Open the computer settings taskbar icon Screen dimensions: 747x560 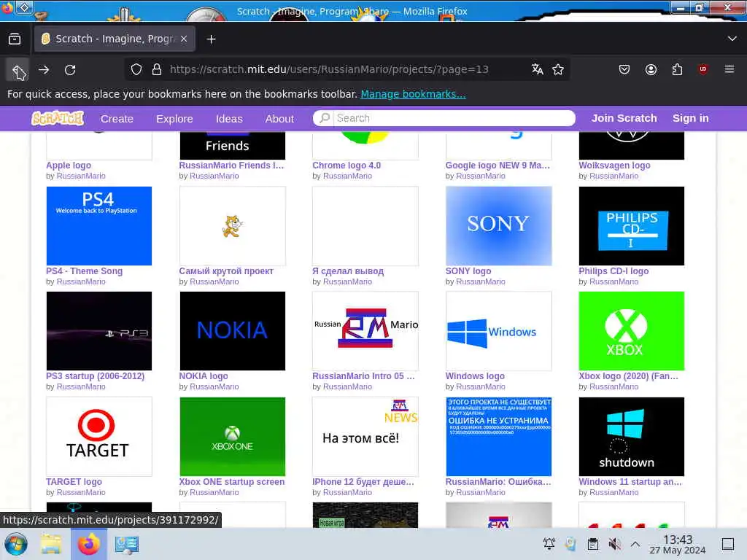tap(127, 544)
